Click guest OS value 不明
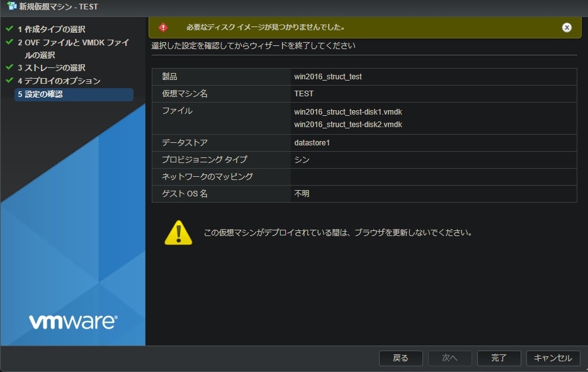This screenshot has height=372, width=588. tap(302, 194)
